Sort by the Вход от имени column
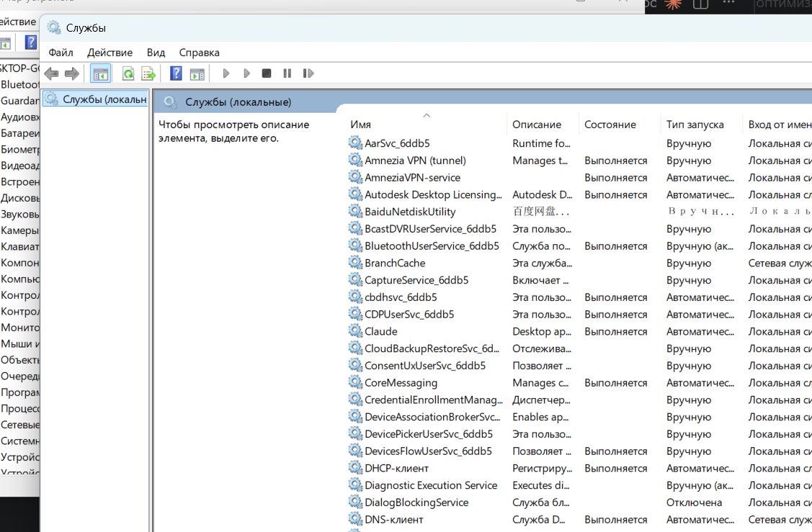812x532 pixels. (x=780, y=125)
